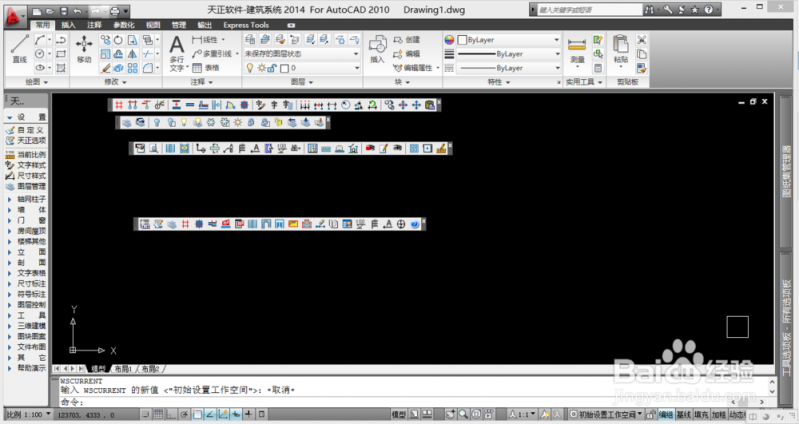Toggle 填充 button in status bar

(701, 415)
